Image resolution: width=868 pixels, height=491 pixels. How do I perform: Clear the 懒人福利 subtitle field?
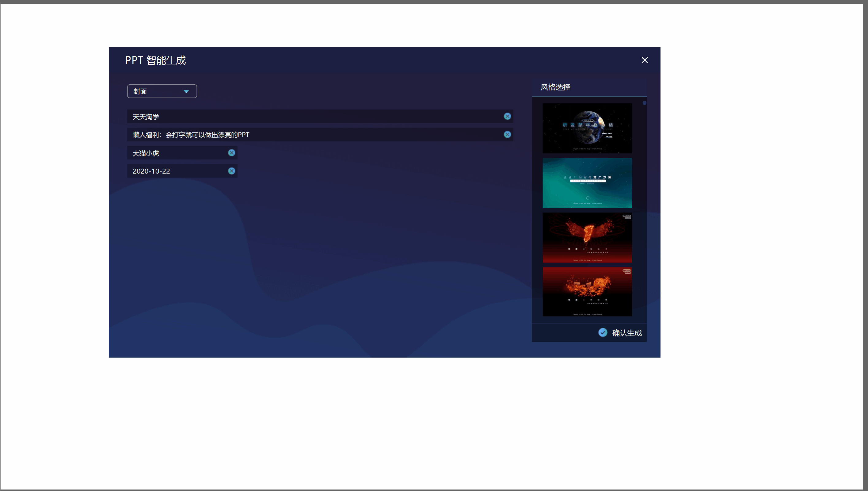pos(507,135)
